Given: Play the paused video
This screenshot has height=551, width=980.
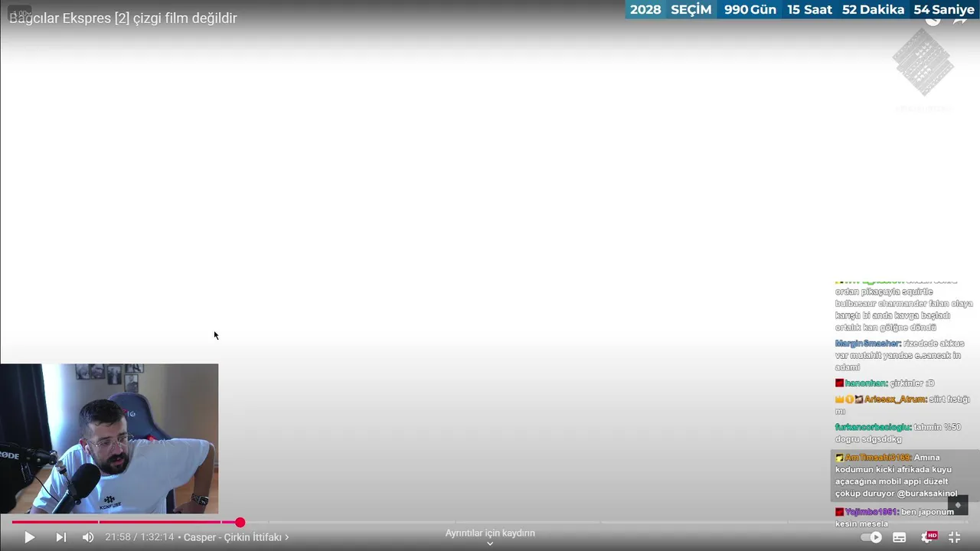Looking at the screenshot, I should pos(29,537).
